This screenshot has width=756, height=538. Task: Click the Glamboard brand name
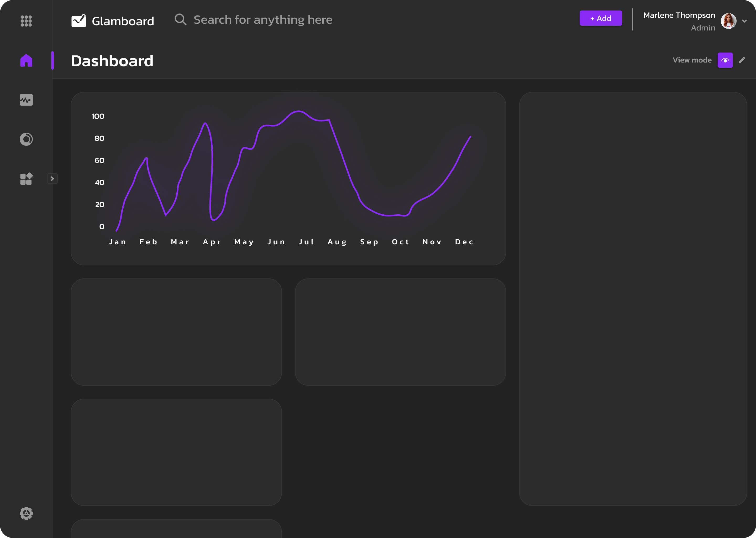point(123,21)
